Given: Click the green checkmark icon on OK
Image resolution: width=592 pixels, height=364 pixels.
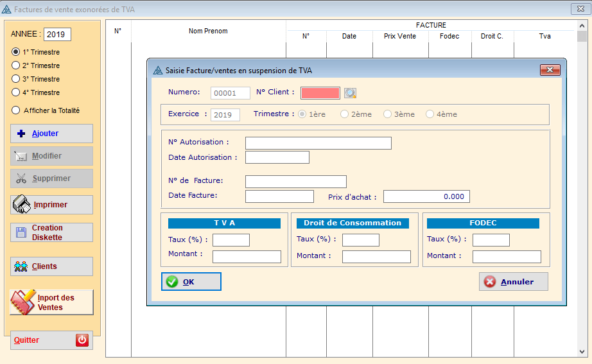Looking at the screenshot, I should pos(172,282).
